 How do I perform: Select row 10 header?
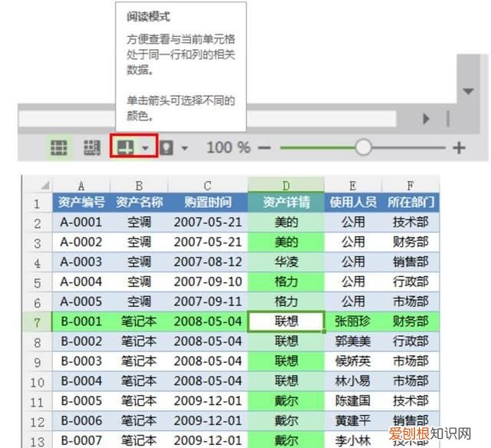[37, 382]
